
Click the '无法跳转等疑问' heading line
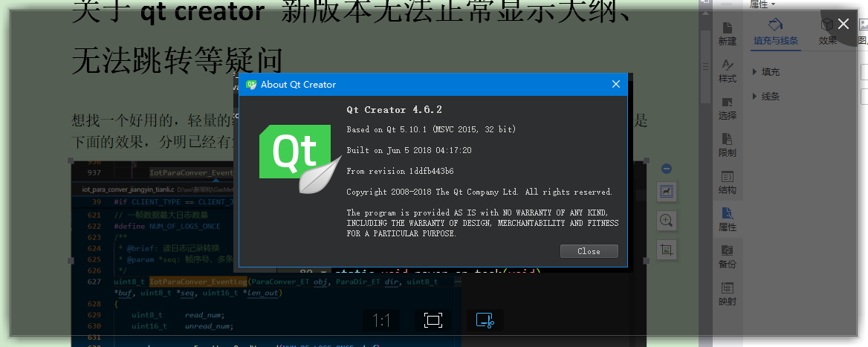[177, 60]
